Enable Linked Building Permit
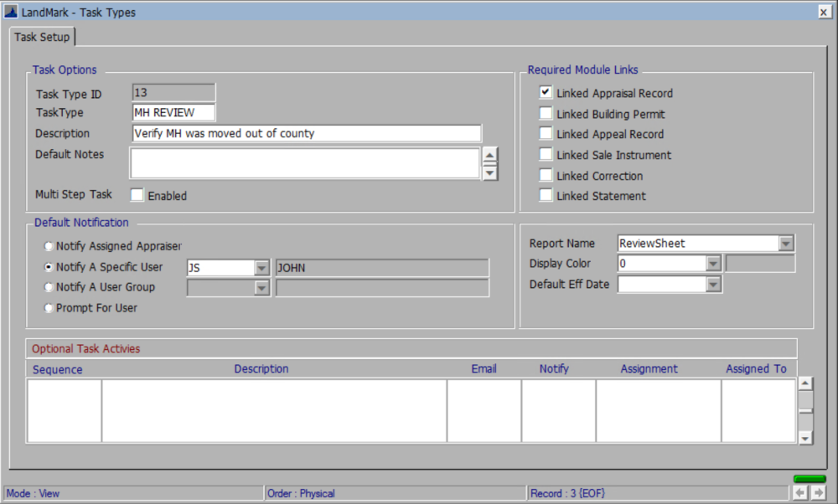This screenshot has height=504, width=838. (x=546, y=114)
